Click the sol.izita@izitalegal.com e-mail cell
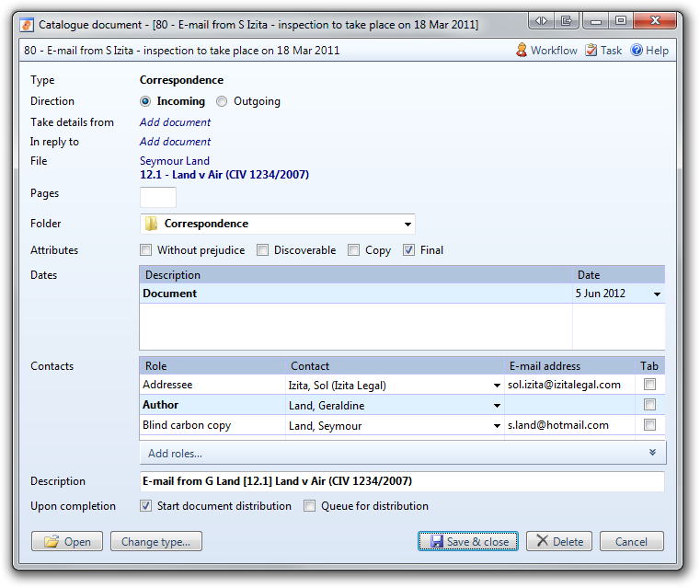This screenshot has width=700, height=588. 569,385
